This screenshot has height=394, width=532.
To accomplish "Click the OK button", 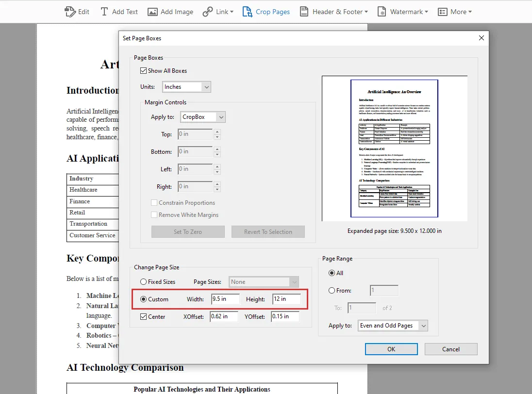I will [391, 349].
